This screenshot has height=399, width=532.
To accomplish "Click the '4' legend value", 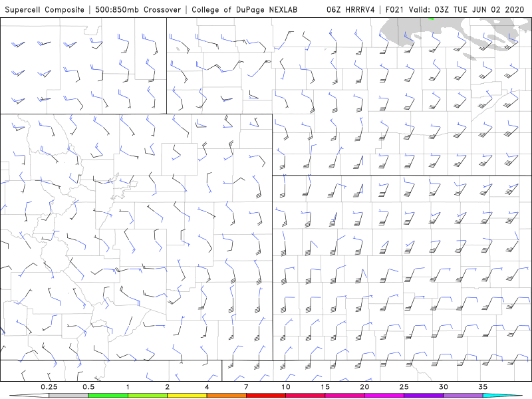I will [207, 387].
